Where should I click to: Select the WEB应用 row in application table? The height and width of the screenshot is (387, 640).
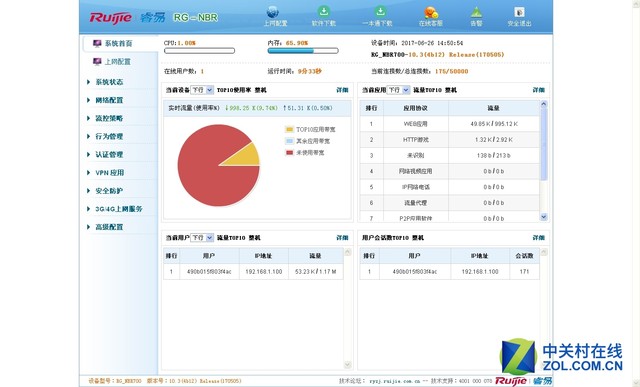(x=449, y=124)
